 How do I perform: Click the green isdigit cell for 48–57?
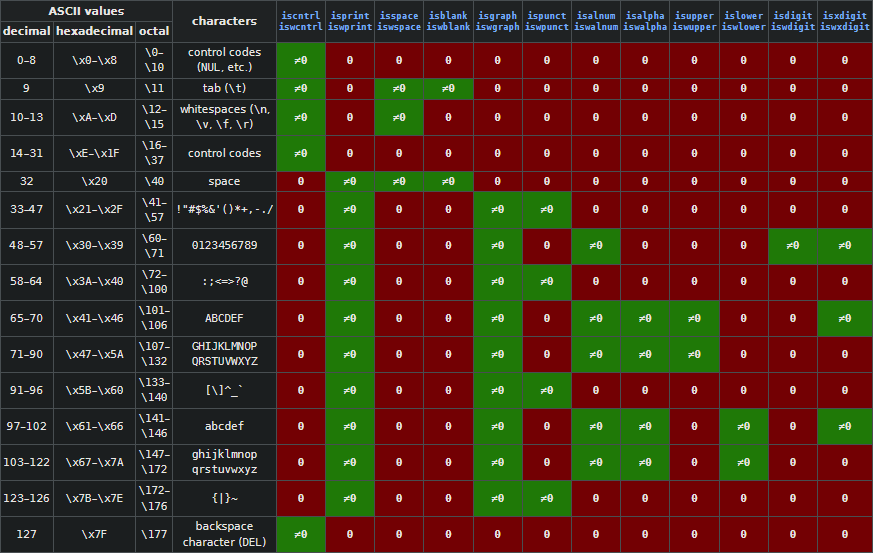point(793,246)
